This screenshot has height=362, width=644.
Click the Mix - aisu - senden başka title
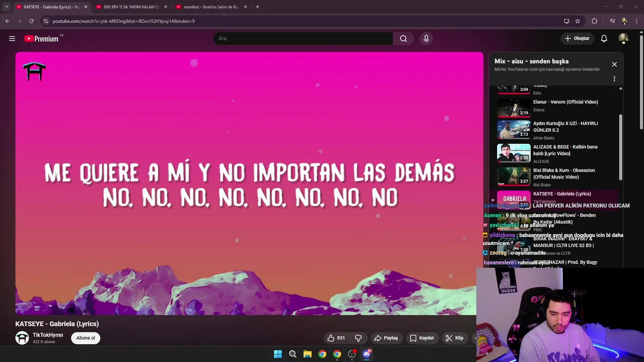[x=531, y=61]
